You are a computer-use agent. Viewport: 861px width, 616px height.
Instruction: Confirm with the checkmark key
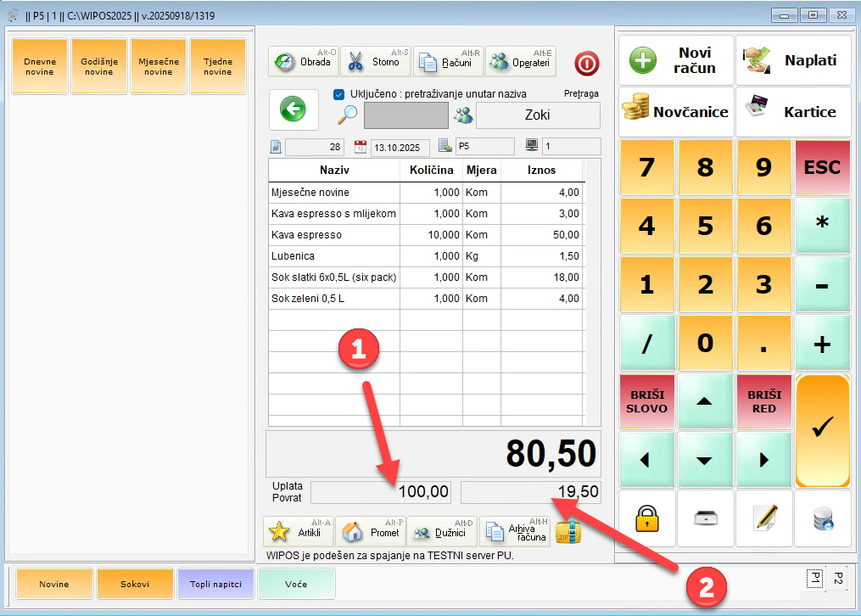tap(822, 429)
